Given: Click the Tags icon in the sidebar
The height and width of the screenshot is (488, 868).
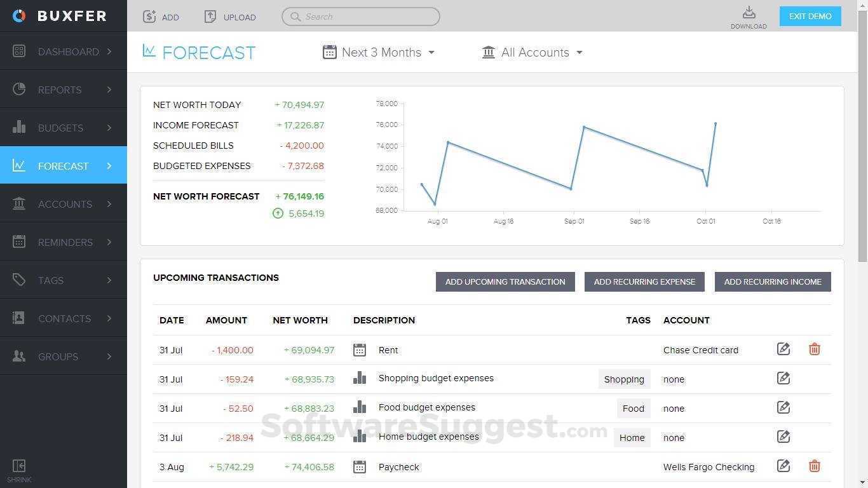Looking at the screenshot, I should [x=17, y=280].
